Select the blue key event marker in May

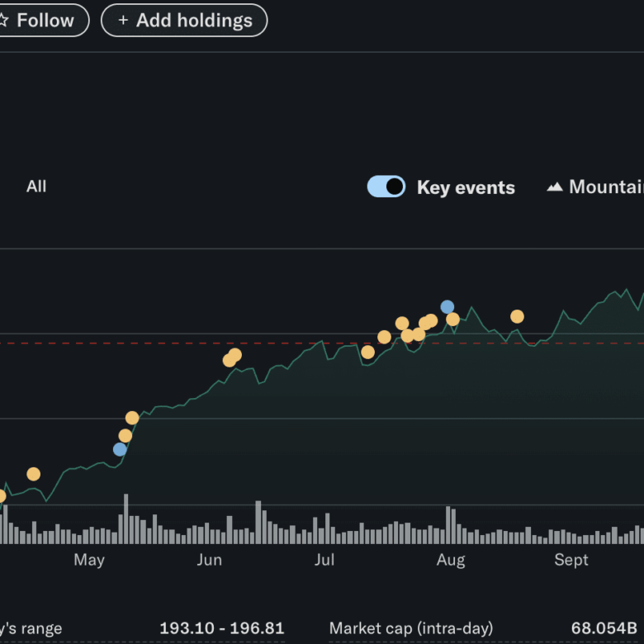tap(121, 449)
